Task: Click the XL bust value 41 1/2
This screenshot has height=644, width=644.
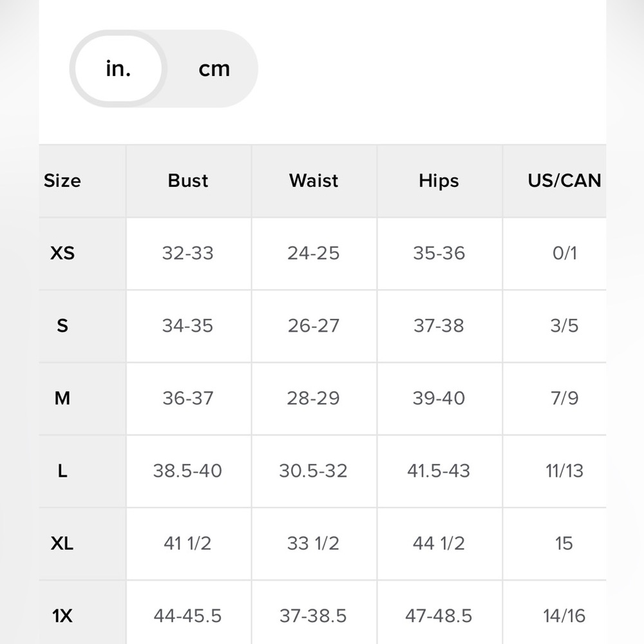Action: pos(187,544)
